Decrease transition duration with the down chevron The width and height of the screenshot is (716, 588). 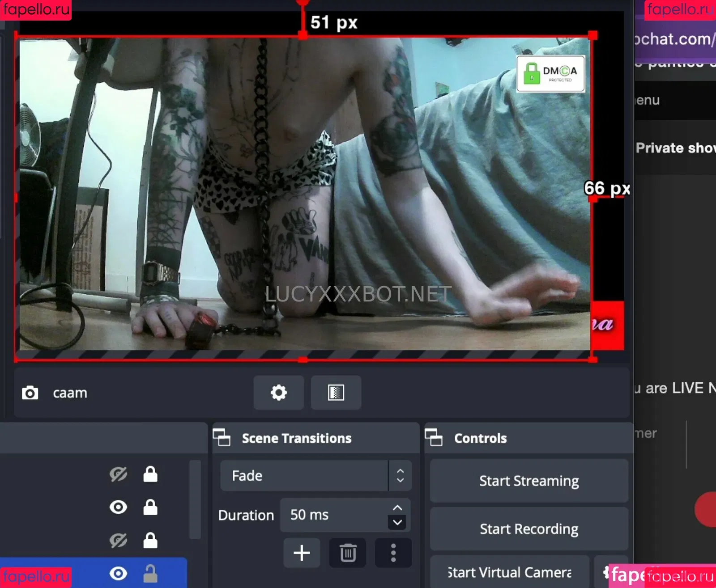point(397,523)
